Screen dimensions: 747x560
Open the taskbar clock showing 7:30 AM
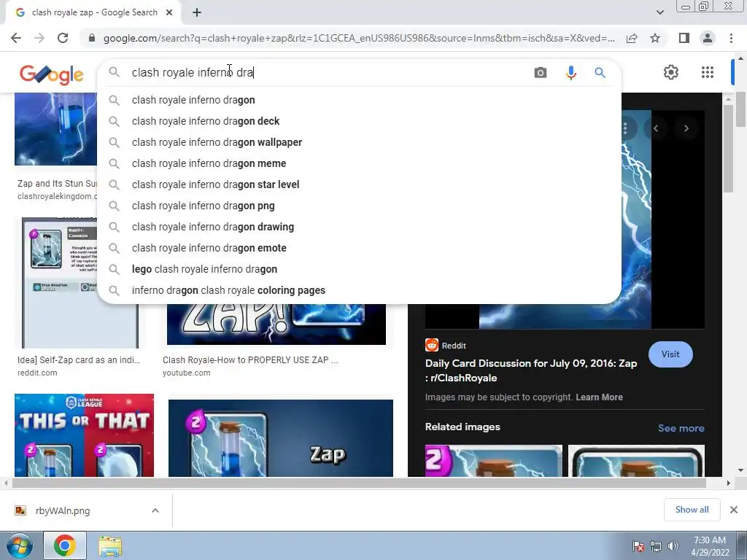(x=710, y=546)
